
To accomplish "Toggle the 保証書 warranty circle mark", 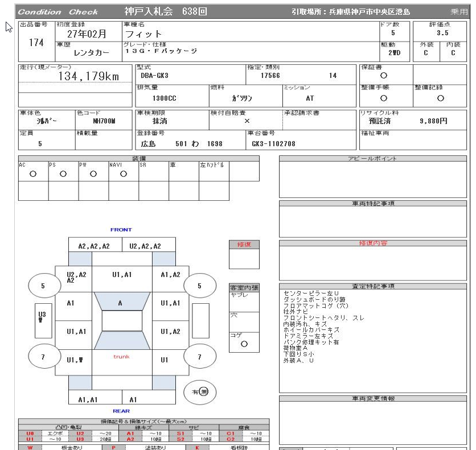I will [384, 75].
